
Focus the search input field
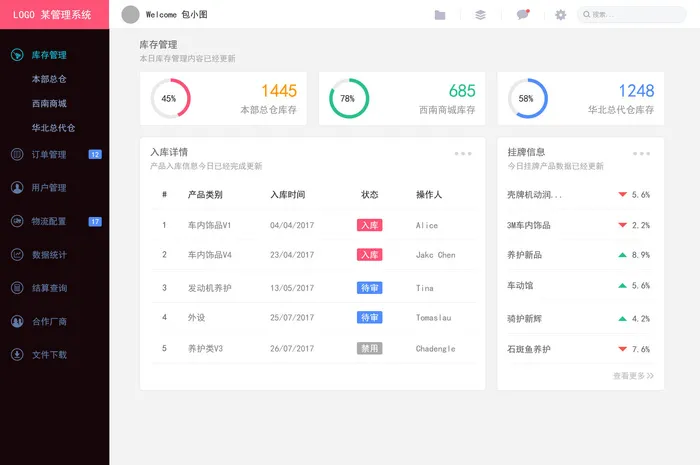point(631,15)
